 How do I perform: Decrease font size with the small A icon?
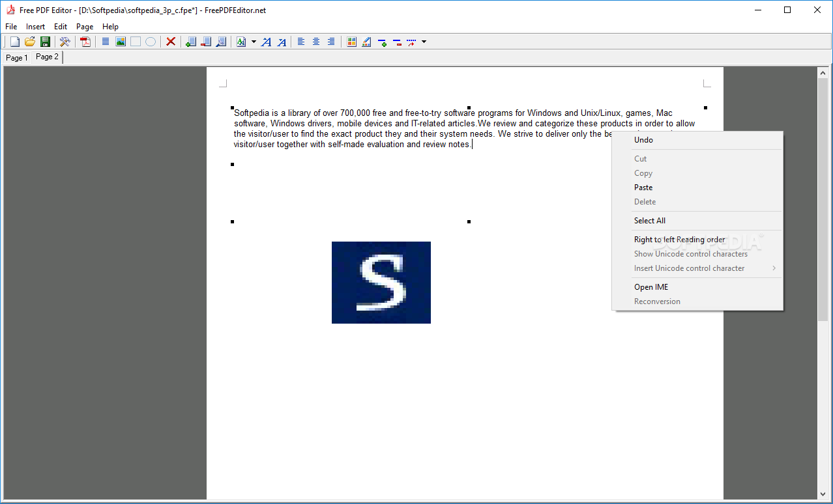tap(282, 42)
